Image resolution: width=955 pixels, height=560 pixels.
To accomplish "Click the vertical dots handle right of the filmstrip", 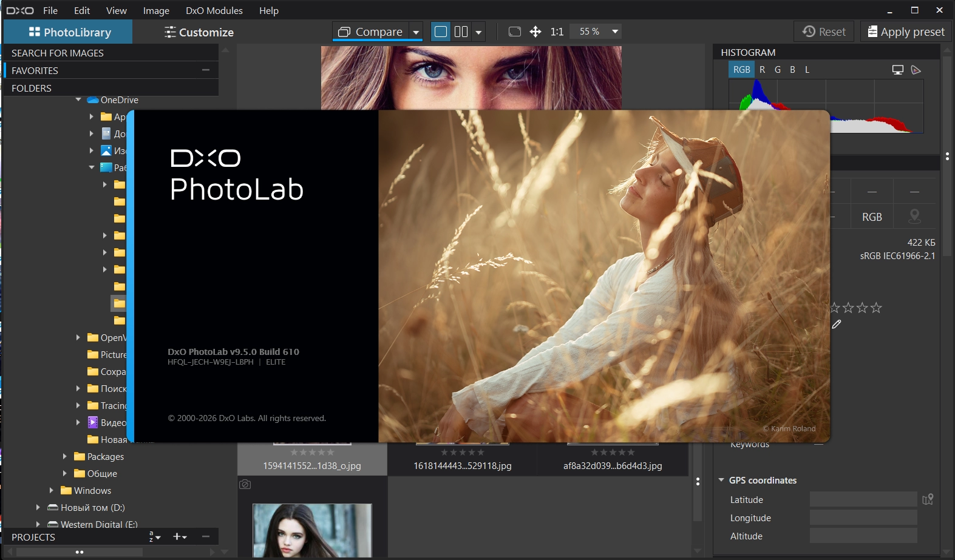I will point(698,481).
